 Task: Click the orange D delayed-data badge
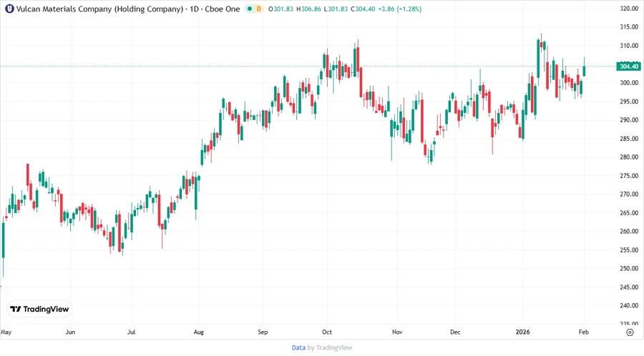pyautogui.click(x=259, y=9)
